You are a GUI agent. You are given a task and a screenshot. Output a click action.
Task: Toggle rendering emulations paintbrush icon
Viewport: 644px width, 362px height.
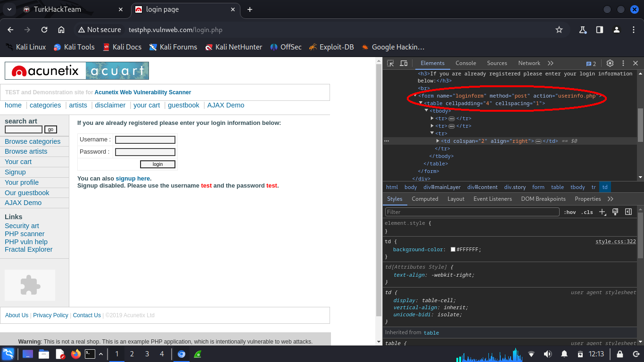615,212
